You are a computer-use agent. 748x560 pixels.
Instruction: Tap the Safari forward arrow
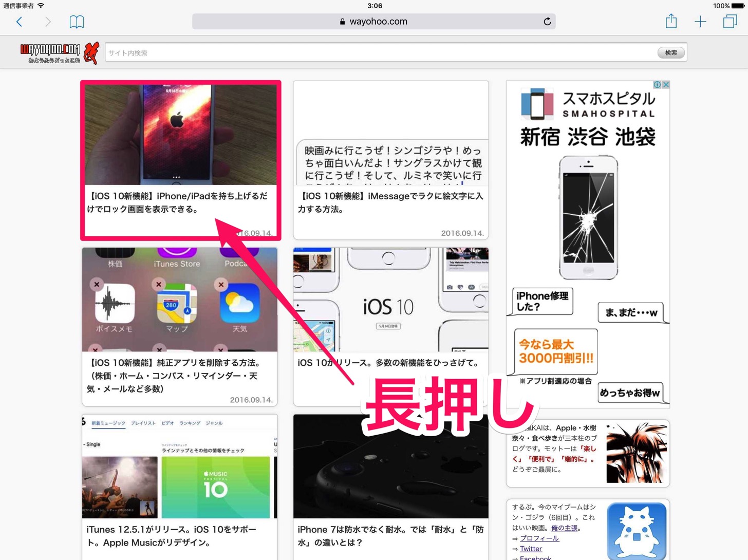(48, 22)
